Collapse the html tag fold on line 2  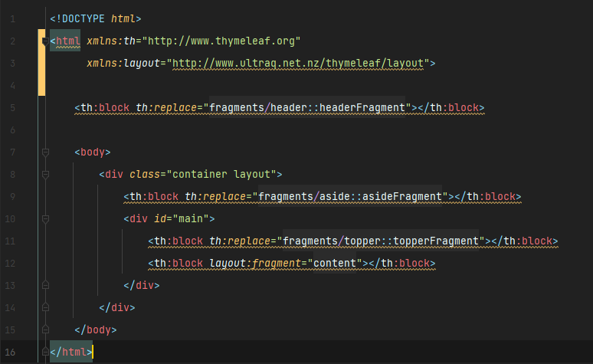click(45, 41)
